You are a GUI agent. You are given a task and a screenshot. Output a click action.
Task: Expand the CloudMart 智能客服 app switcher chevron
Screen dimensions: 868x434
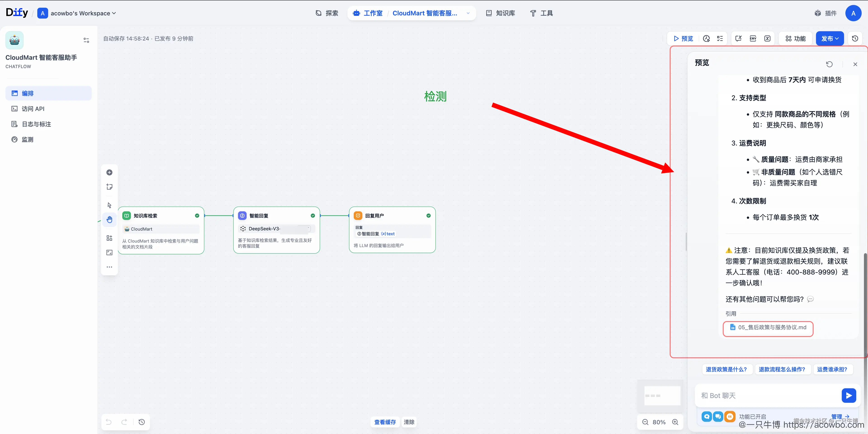[x=468, y=13]
